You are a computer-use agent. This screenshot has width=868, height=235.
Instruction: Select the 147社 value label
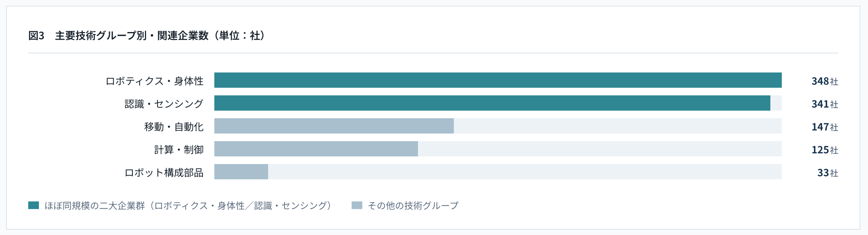pos(825,127)
